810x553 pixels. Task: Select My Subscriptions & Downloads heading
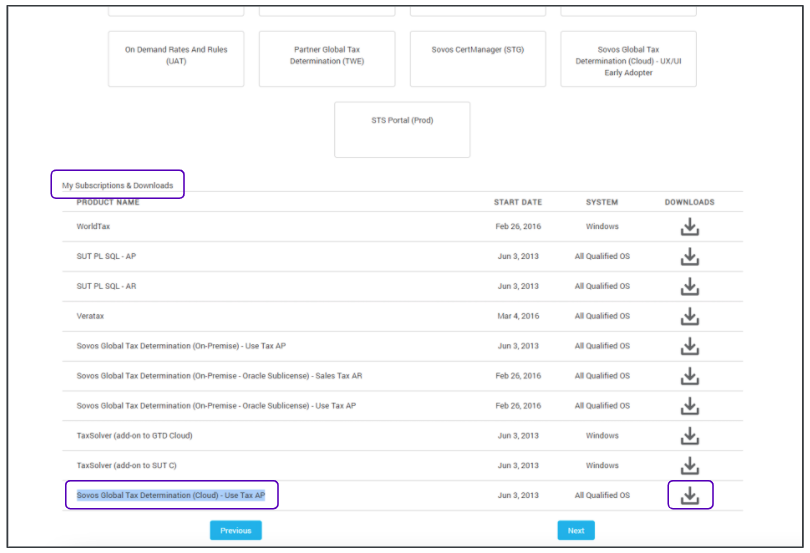tap(117, 185)
